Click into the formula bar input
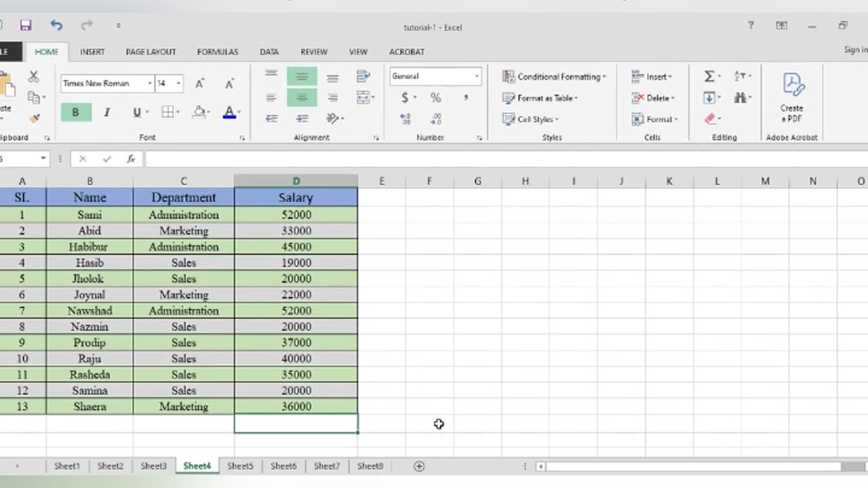Viewport: 868px width, 488px height. point(505,159)
